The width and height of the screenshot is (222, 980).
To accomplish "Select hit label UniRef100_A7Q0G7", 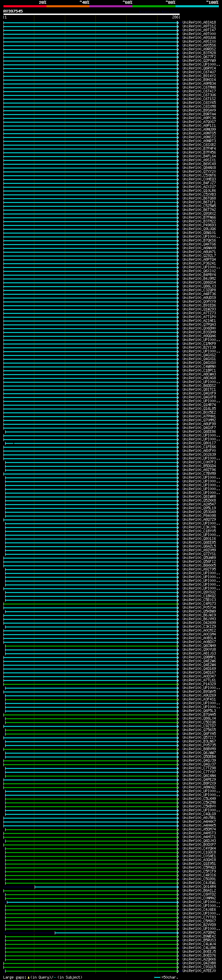I will tap(199, 122).
